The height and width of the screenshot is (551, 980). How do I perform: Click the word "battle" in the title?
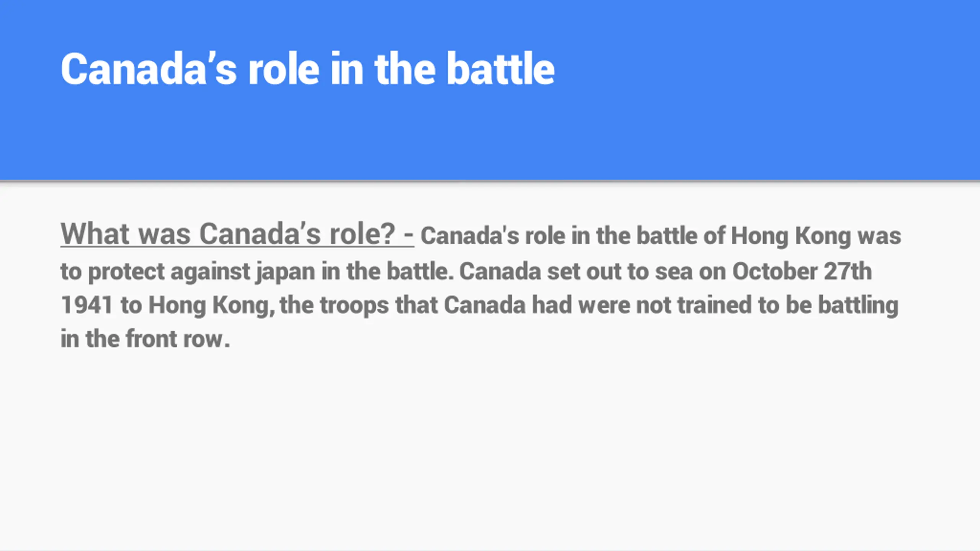tap(500, 69)
